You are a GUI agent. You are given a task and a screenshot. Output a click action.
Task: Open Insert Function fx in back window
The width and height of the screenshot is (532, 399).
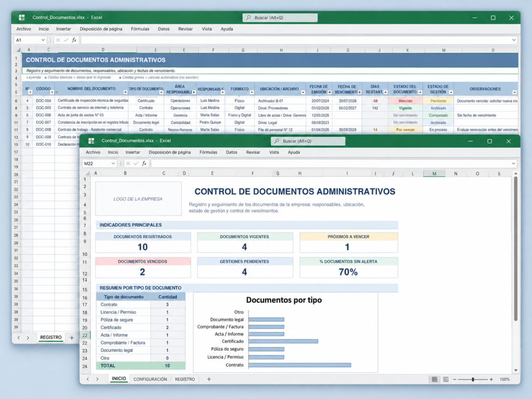tap(74, 40)
